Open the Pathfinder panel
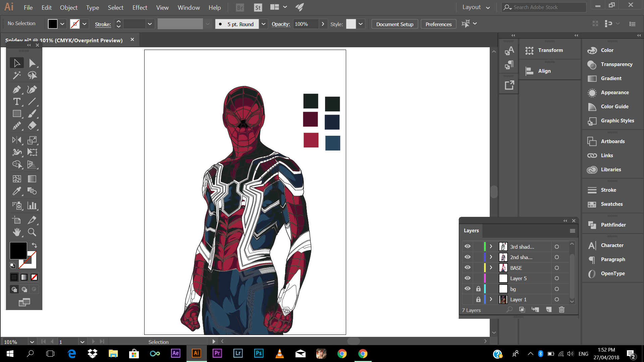Screen dimensions: 644x362 pos(613,225)
